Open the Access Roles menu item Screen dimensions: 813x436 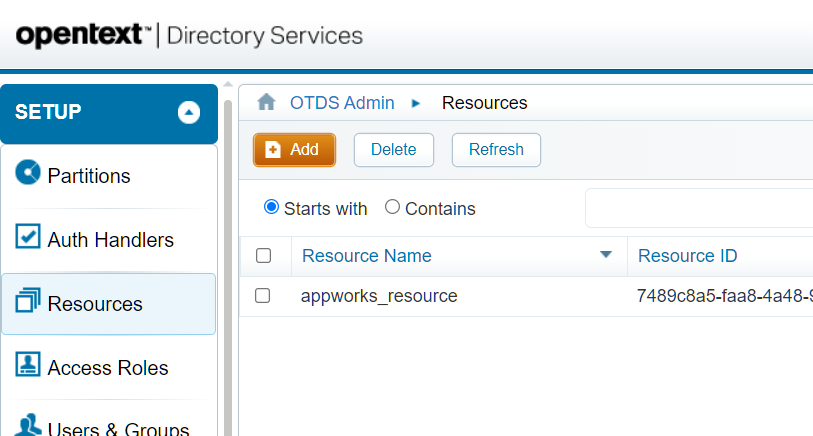pyautogui.click(x=108, y=368)
